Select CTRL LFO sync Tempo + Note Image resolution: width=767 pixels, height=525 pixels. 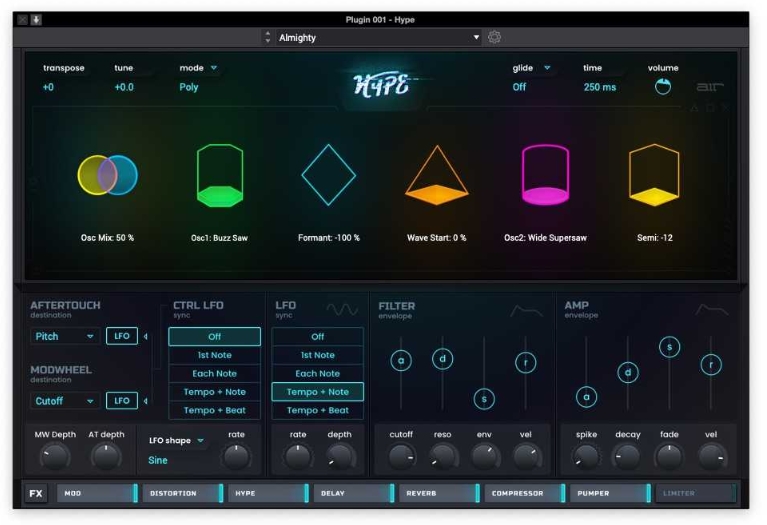[214, 392]
